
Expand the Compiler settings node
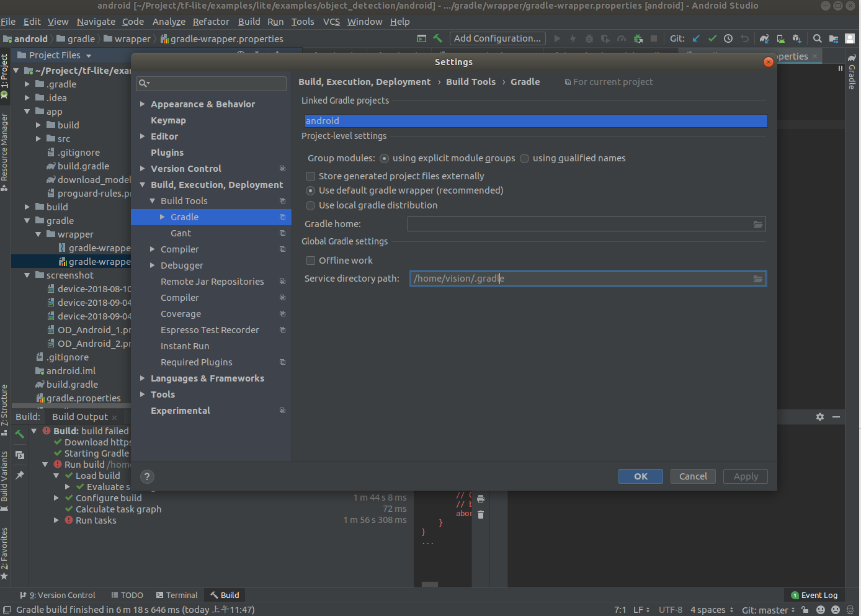(152, 249)
